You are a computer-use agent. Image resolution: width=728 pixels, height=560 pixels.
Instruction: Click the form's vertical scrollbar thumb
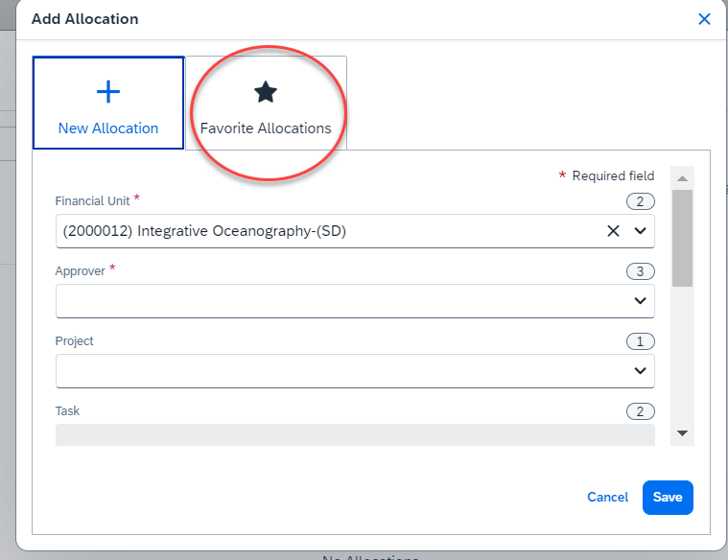(x=682, y=238)
